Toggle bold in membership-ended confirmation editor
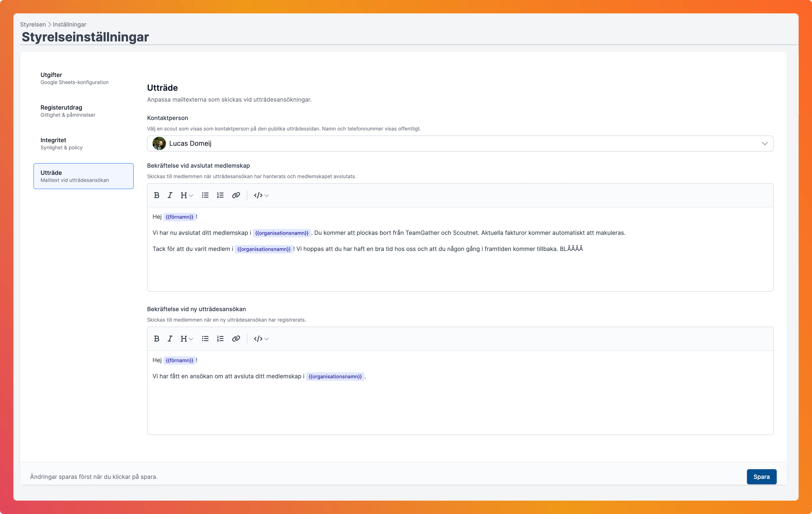 [157, 195]
